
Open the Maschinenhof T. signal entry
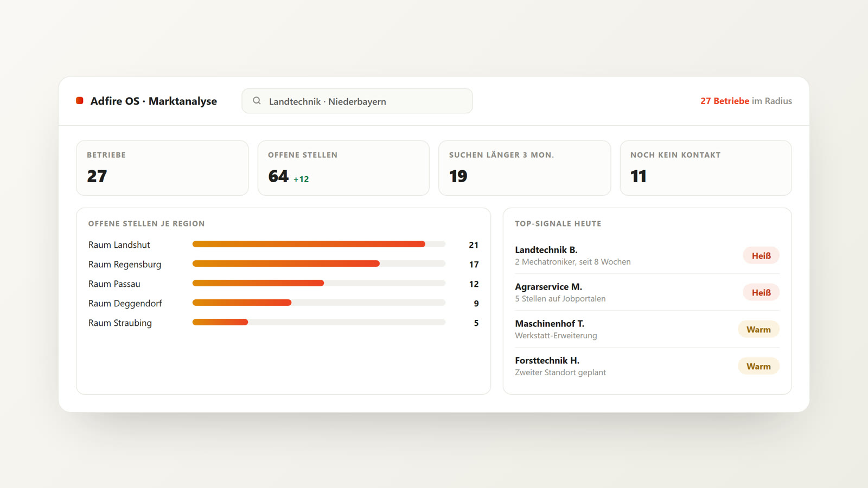647,329
